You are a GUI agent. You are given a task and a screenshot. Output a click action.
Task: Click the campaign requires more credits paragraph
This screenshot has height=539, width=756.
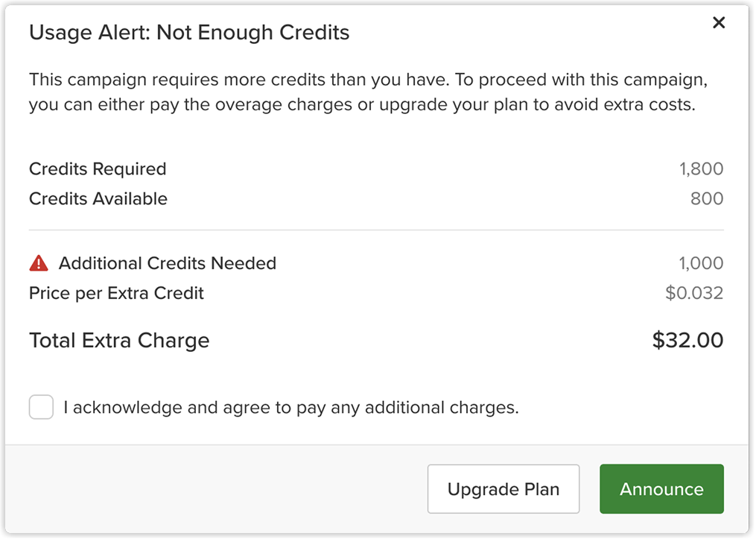click(369, 92)
